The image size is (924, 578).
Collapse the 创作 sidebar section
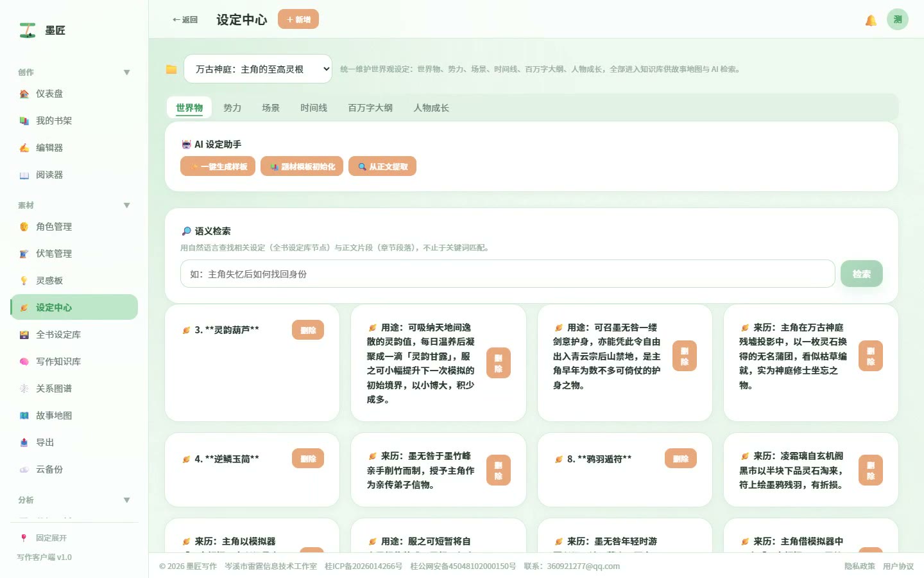126,73
